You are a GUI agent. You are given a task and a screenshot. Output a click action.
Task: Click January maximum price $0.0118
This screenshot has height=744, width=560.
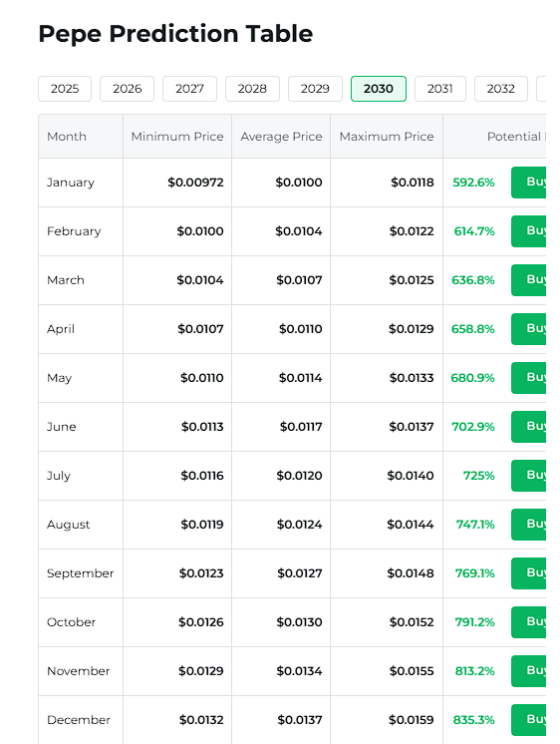pyautogui.click(x=413, y=183)
